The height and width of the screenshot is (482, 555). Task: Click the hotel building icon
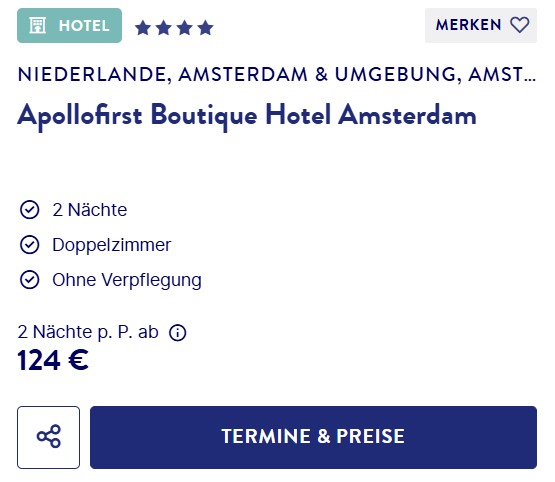(x=38, y=25)
